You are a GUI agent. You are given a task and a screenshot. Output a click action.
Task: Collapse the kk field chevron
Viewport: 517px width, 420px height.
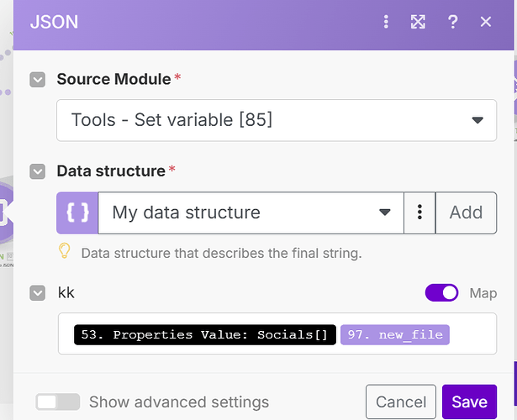pyautogui.click(x=38, y=293)
